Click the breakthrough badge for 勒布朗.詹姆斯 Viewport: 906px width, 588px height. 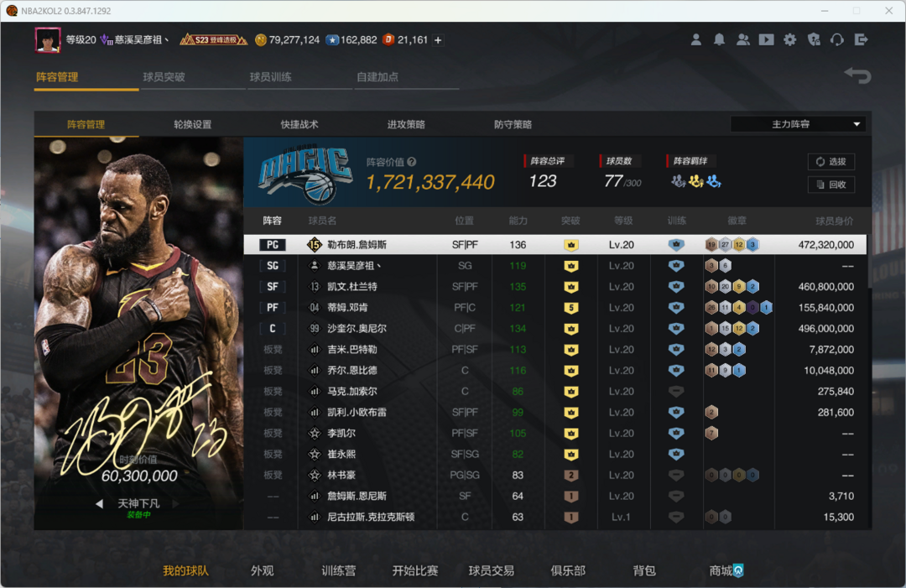point(571,245)
